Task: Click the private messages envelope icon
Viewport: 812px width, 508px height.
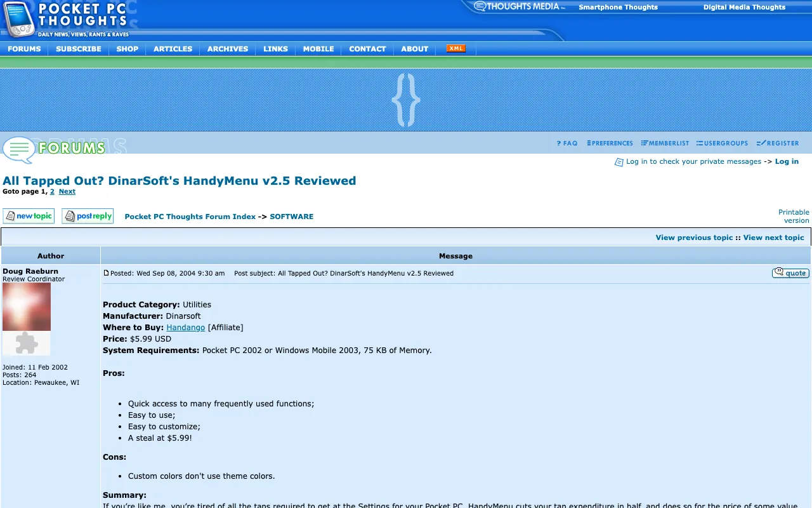Action: point(619,162)
